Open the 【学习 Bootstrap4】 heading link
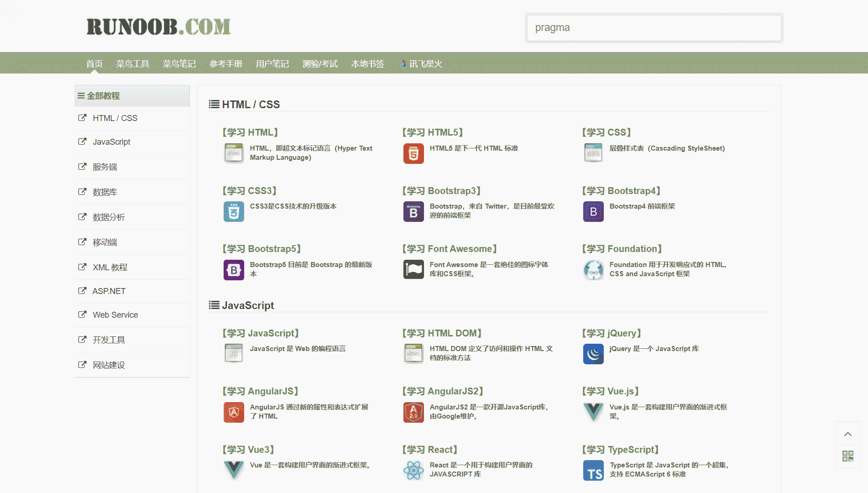 pos(621,191)
